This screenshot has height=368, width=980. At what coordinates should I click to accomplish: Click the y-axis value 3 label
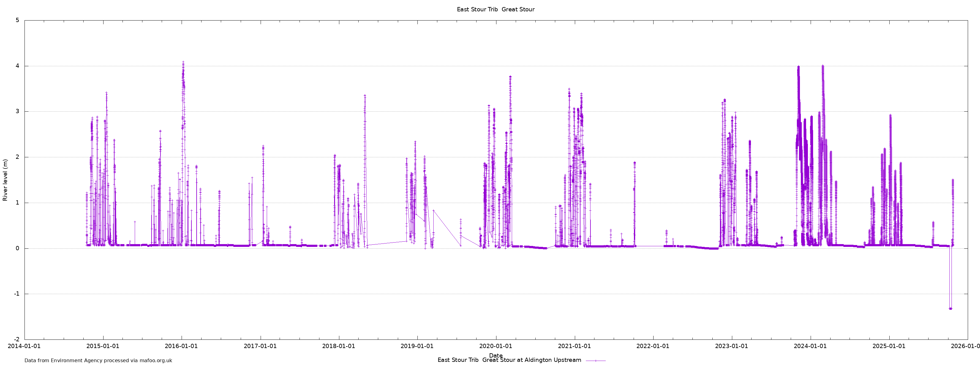pyautogui.click(x=17, y=111)
